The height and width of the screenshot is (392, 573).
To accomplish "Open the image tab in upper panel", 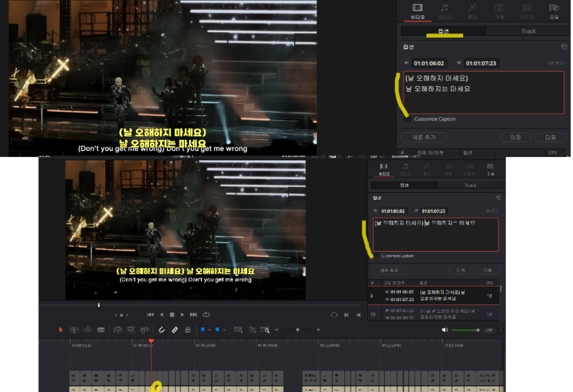I will click(x=527, y=12).
